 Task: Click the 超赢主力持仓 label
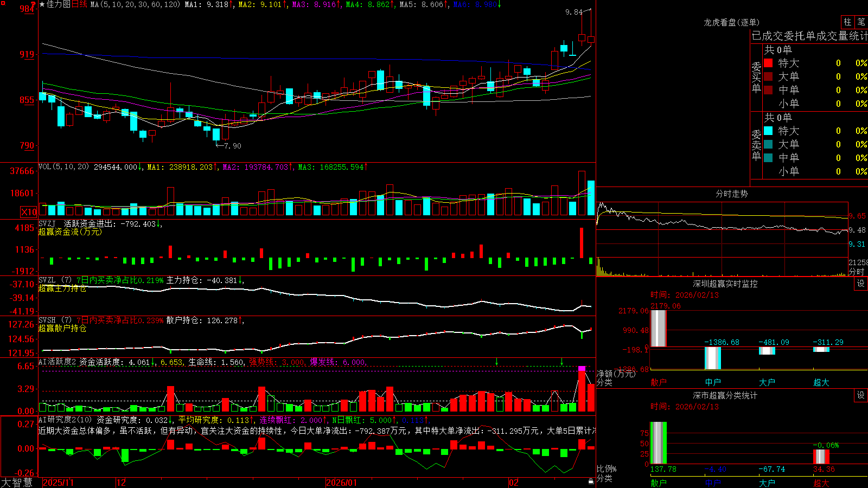coord(62,288)
